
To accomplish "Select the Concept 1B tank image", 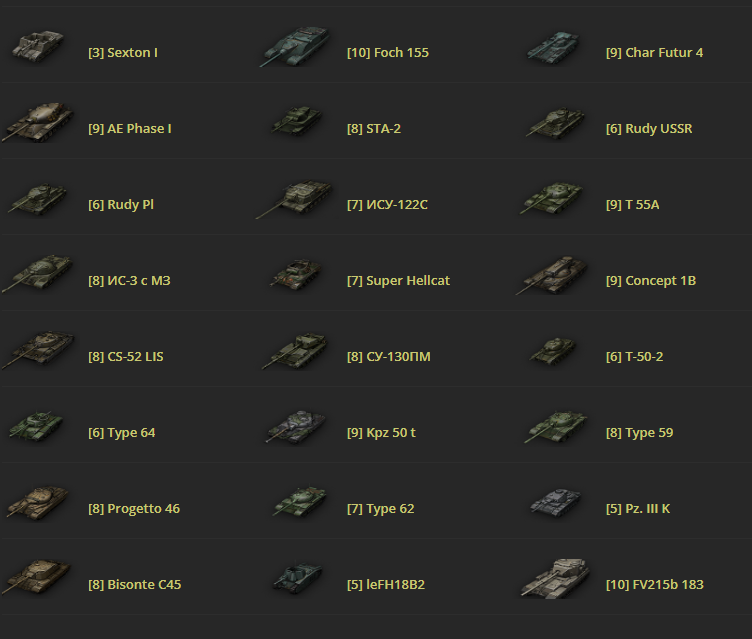I will tap(552, 275).
